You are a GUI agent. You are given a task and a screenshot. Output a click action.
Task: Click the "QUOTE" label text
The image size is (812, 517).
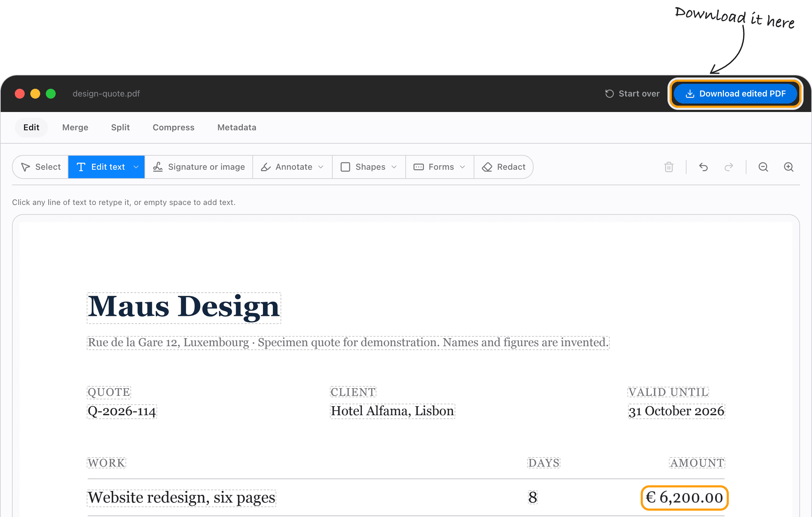109,392
